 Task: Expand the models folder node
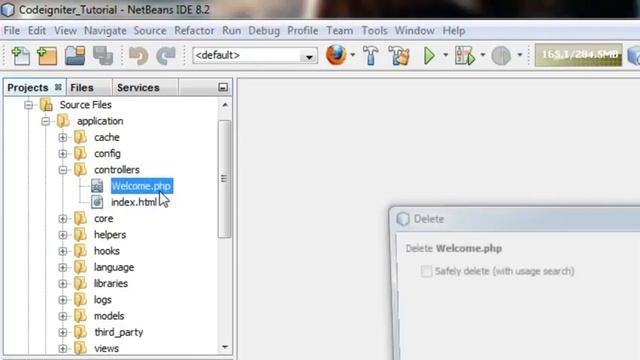click(x=62, y=316)
